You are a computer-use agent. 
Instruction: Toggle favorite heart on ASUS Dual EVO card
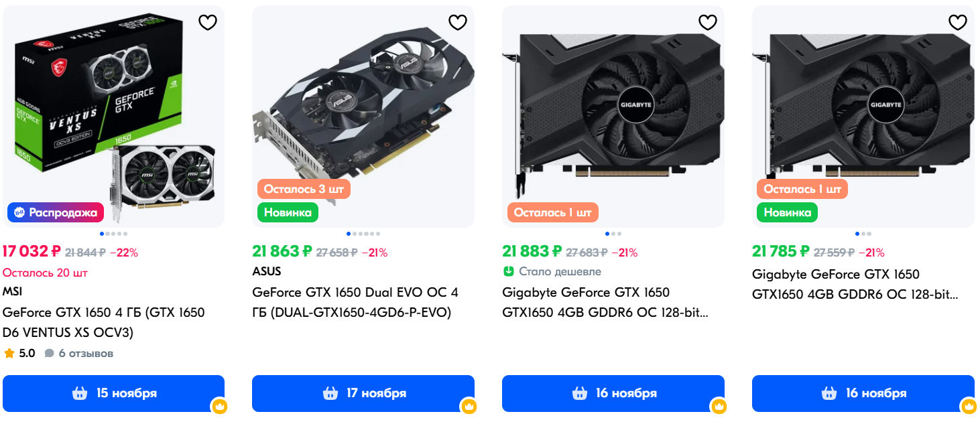[457, 22]
